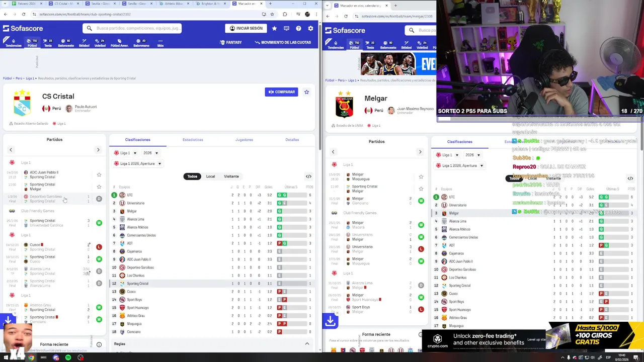Open the Liga 1 dropdown in CS Cristal window
Screen dimensions: 644x362
pos(125,153)
